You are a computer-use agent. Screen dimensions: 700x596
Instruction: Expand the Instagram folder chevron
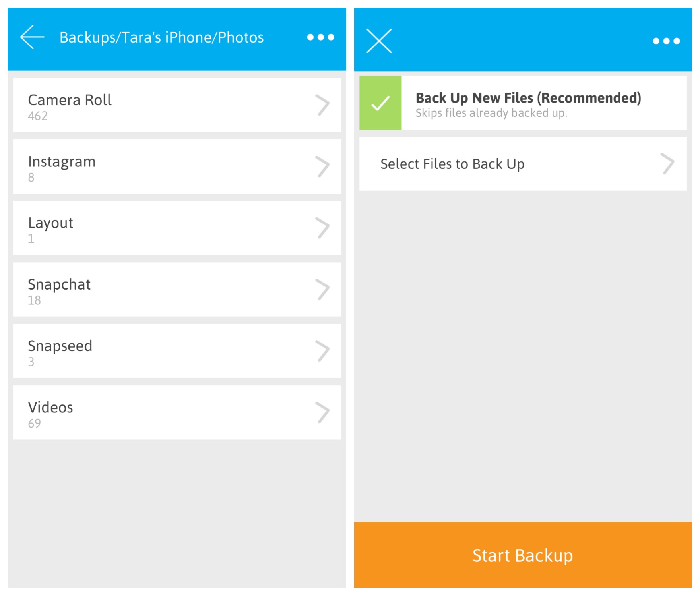[322, 167]
